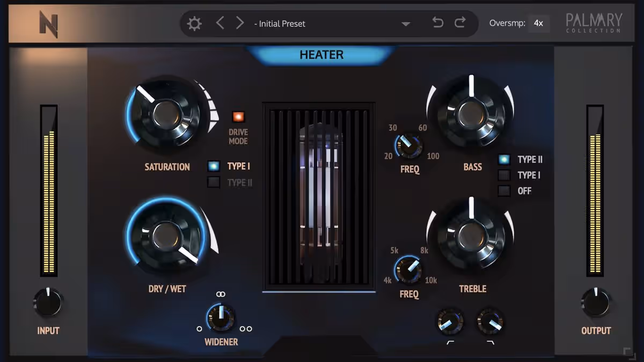Select the HEATER title tab
The height and width of the screenshot is (362, 644).
pos(321,55)
